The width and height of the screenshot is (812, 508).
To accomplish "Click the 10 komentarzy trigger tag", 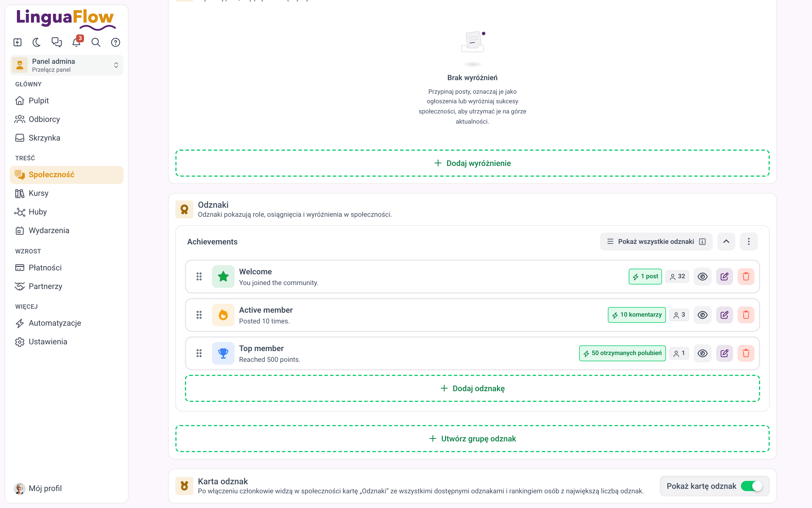I will coord(637,315).
